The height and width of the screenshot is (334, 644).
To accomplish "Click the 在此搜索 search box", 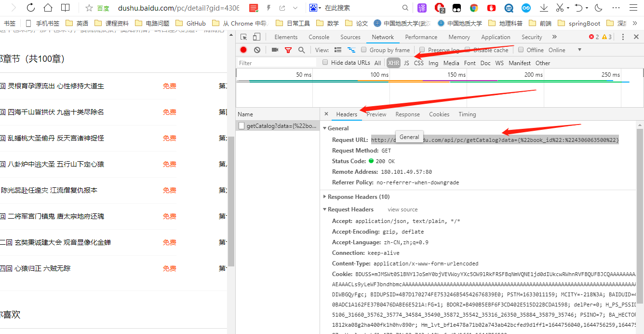I will coord(362,8).
